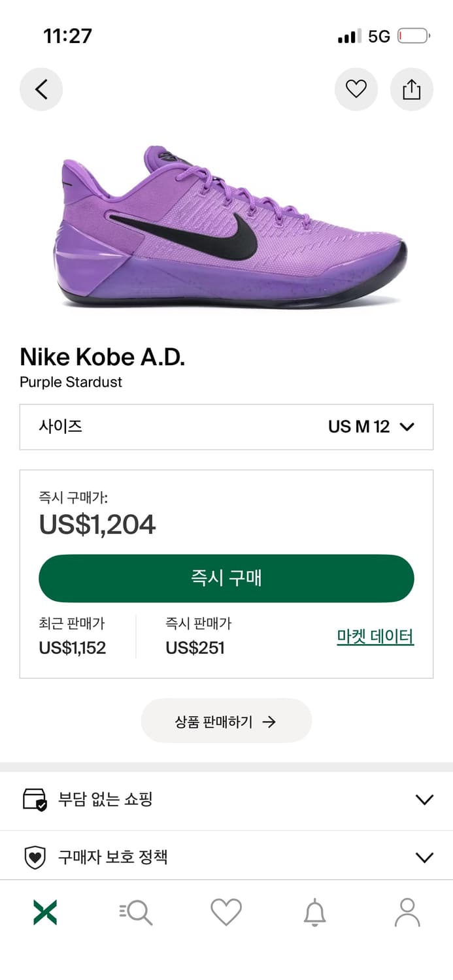This screenshot has height=980, width=453.
Task: Open the profile icon in bottom bar
Action: 407,912
